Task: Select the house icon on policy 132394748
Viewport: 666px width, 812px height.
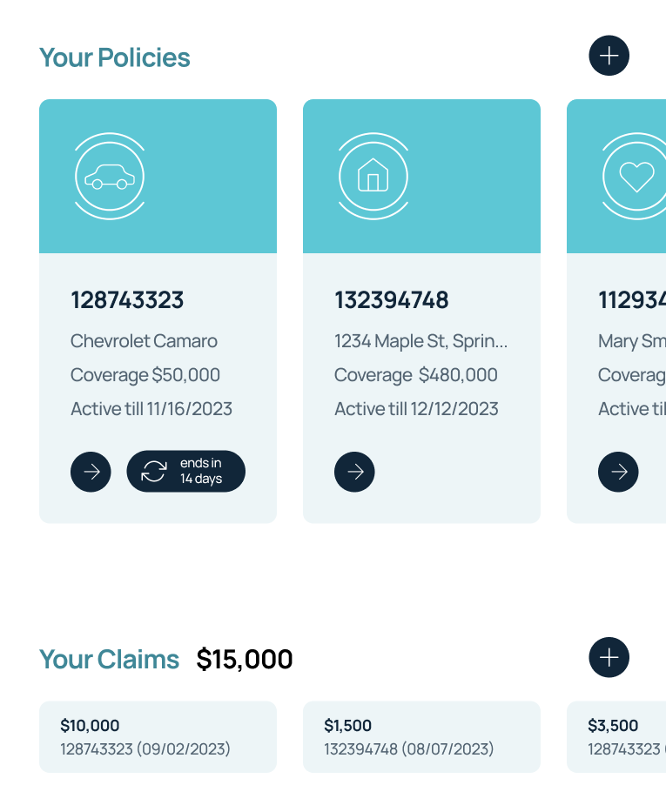Action: (373, 175)
